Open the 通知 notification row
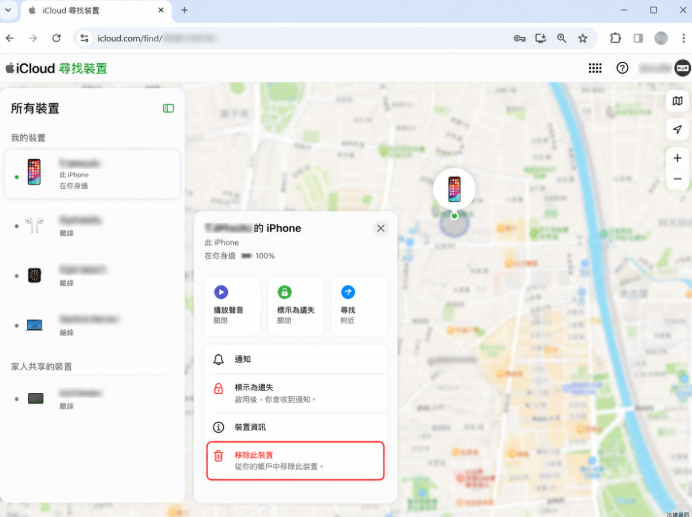The width and height of the screenshot is (692, 517). (x=295, y=359)
